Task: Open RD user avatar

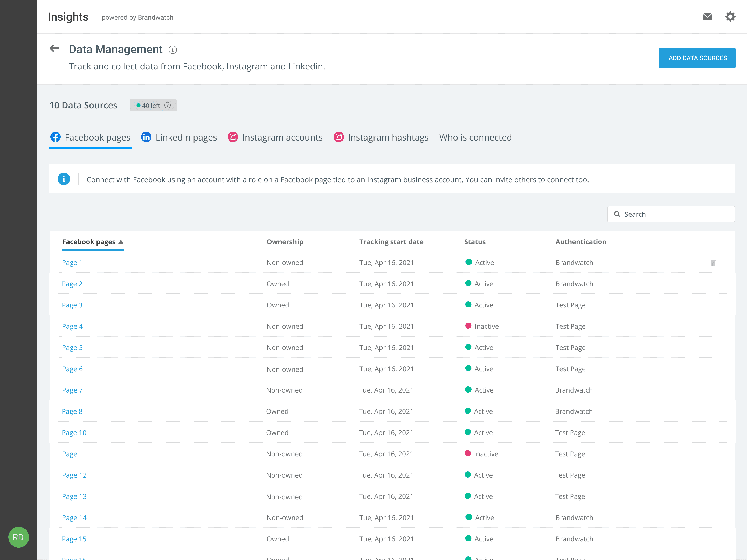Action: point(18,537)
